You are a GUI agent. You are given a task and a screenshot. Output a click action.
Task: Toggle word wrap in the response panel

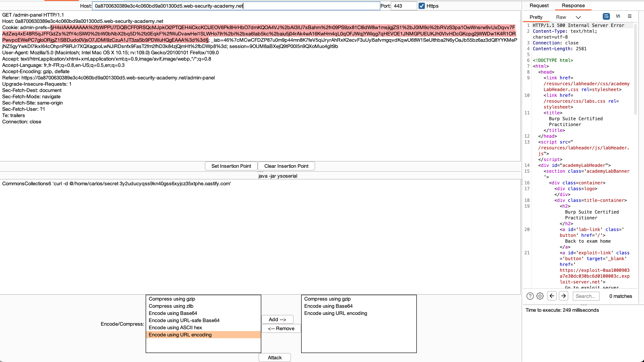pyautogui.click(x=606, y=16)
